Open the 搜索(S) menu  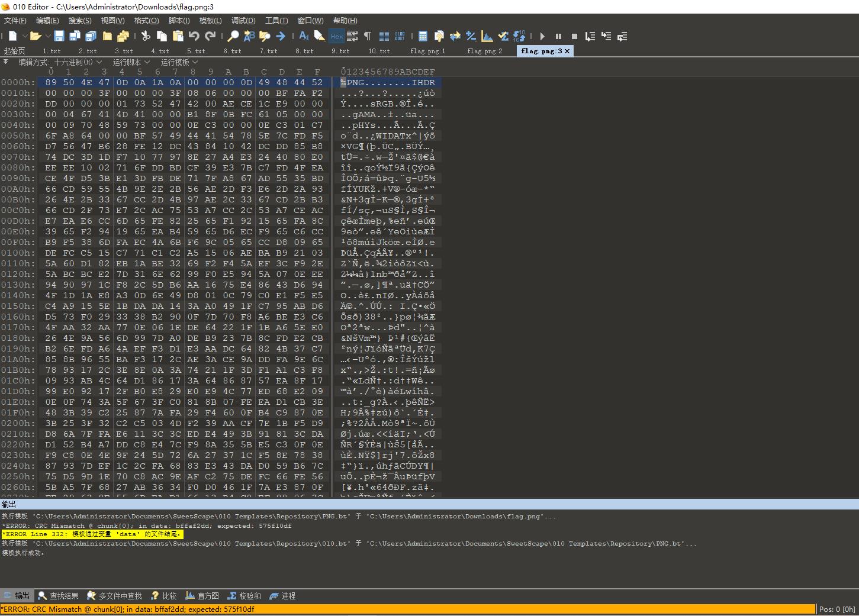tap(80, 20)
